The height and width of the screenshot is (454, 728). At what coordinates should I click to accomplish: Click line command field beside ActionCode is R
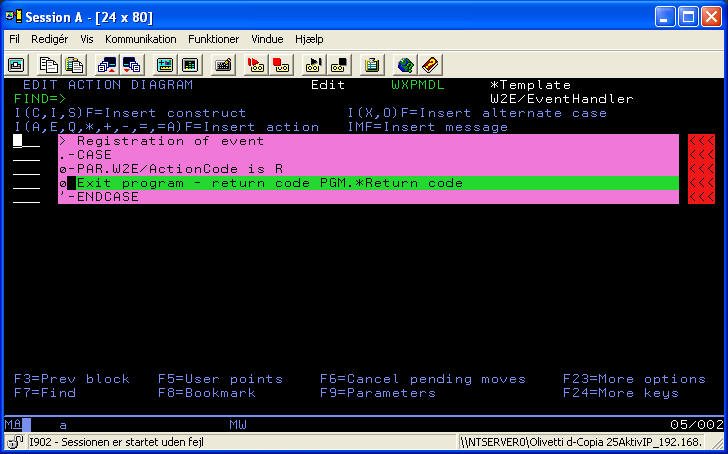tap(26, 169)
